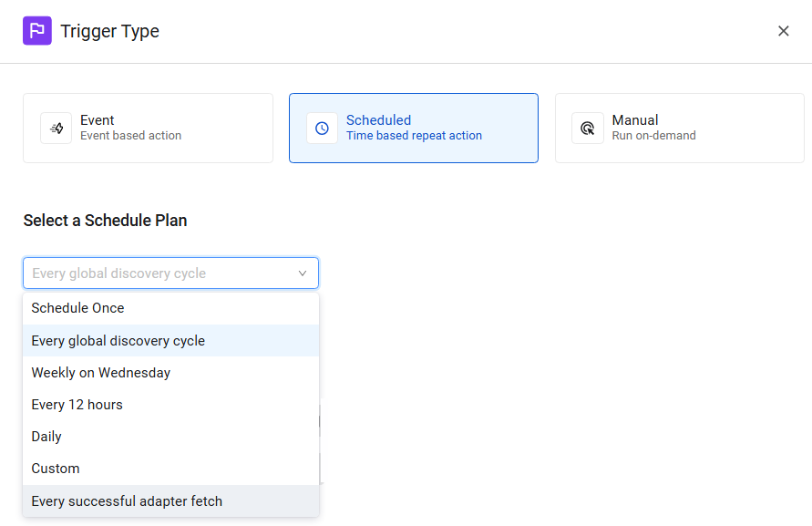Select Schedule Once option

[78, 308]
